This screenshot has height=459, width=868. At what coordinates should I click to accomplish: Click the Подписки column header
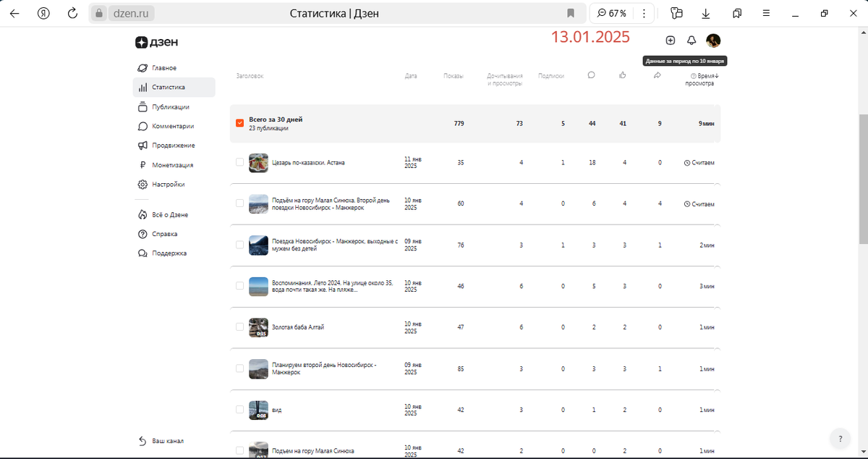(551, 75)
